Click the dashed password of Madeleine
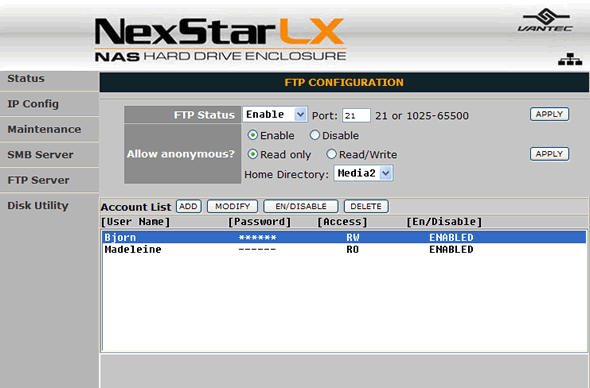This screenshot has width=590, height=388. 257,250
